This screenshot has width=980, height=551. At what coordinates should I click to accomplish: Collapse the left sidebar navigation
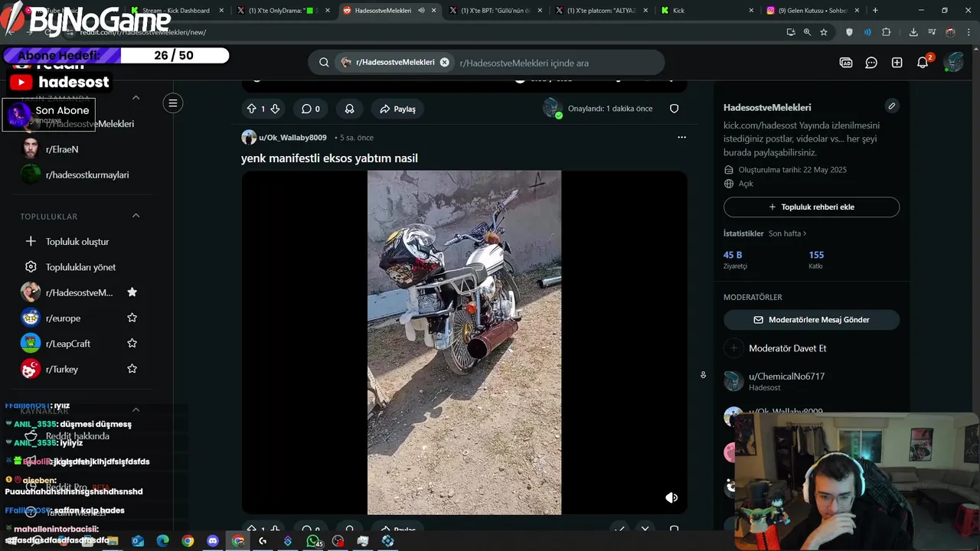click(x=173, y=103)
